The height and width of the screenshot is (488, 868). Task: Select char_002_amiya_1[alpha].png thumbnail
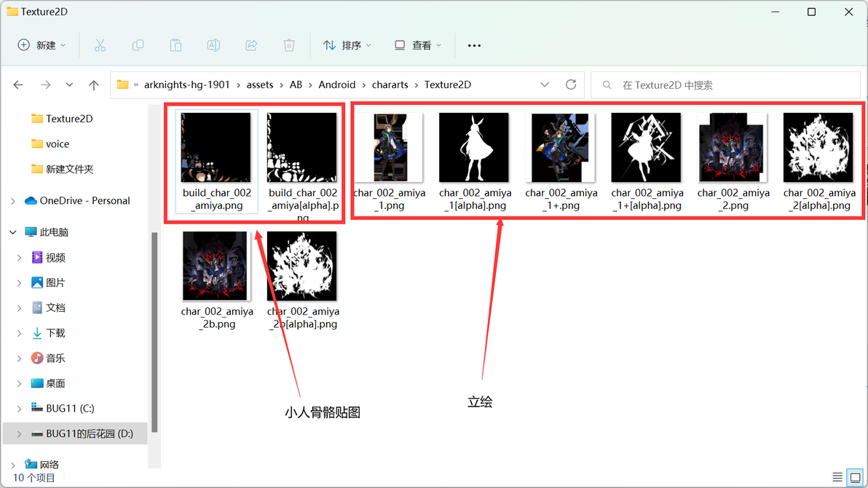pyautogui.click(x=474, y=148)
